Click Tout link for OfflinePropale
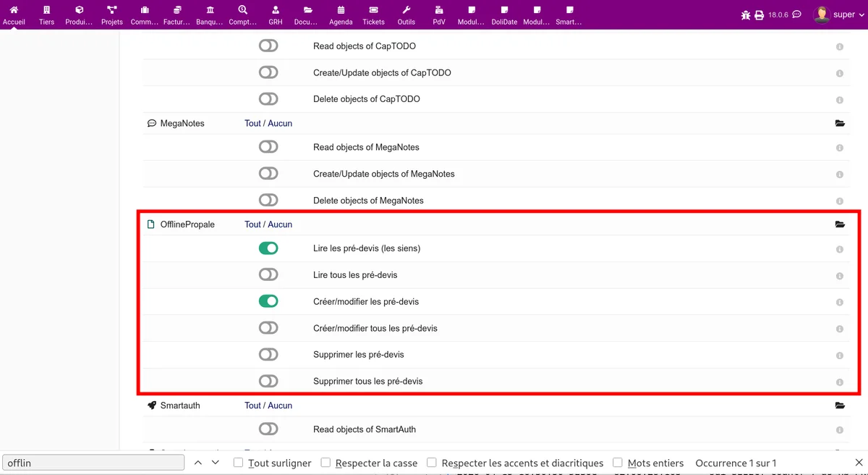 [x=252, y=225]
